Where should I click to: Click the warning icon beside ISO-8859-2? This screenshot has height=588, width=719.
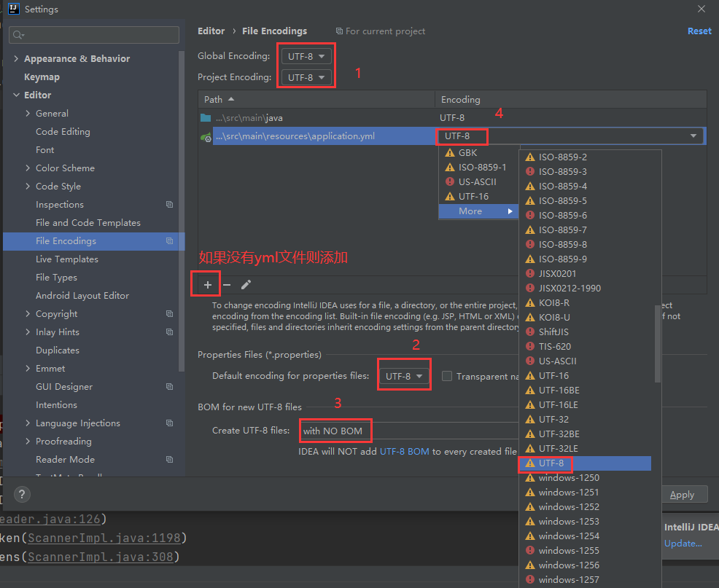(529, 156)
